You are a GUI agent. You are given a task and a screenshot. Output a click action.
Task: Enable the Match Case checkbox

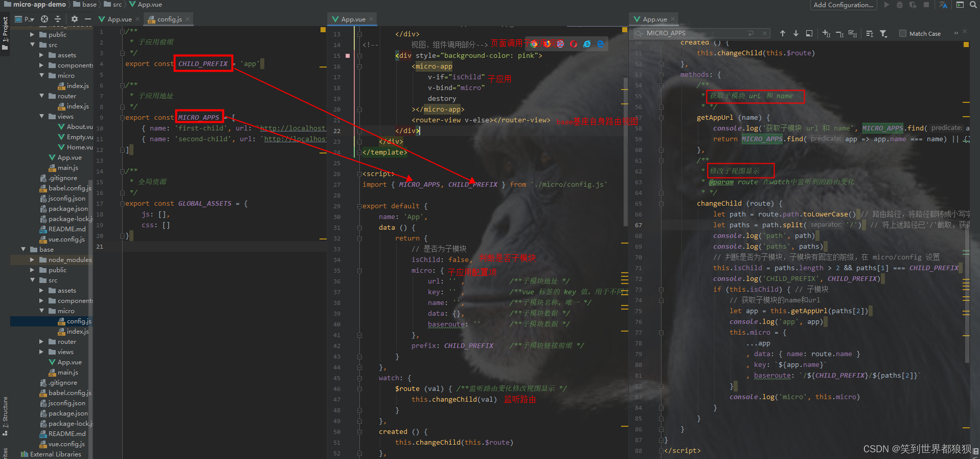(x=903, y=33)
